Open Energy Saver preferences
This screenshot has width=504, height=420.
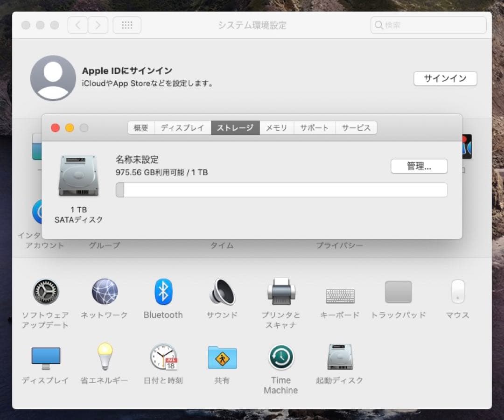coord(104,357)
